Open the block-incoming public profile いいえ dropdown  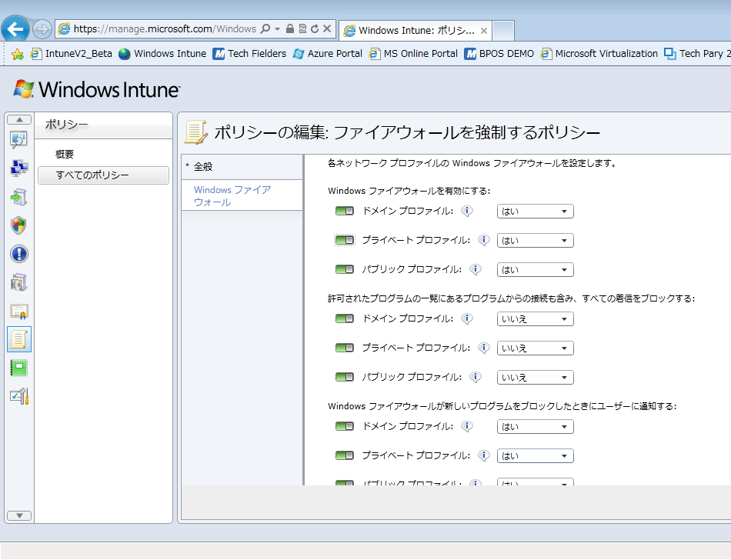[x=536, y=378]
